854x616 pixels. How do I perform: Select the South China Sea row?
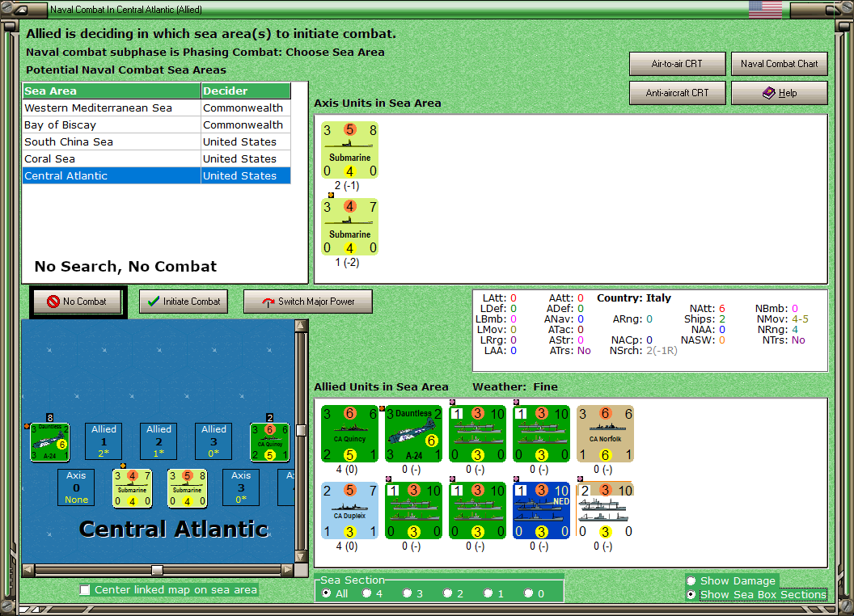pyautogui.click(x=157, y=141)
